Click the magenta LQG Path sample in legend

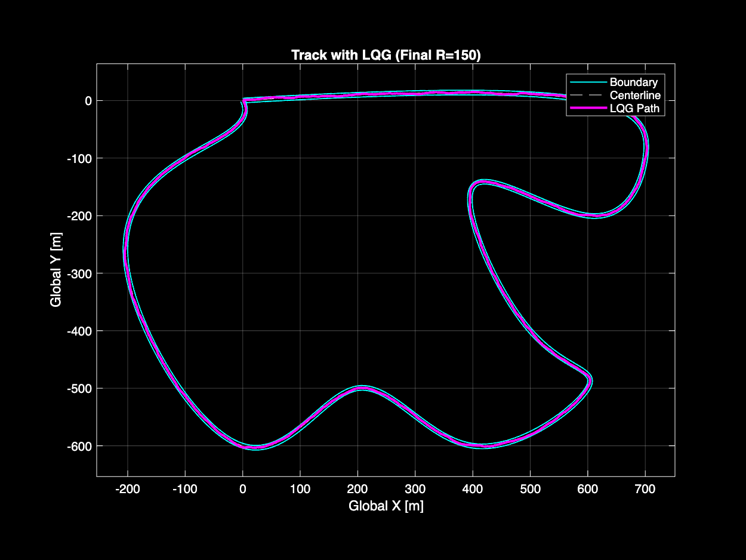(x=588, y=109)
